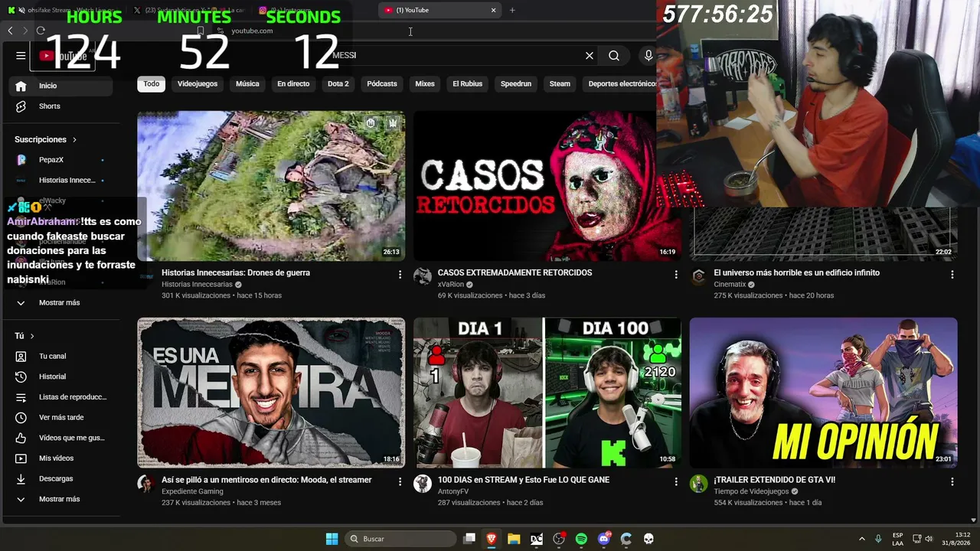980x551 pixels.
Task: Open the PepazX subscription channel
Action: coord(61,160)
